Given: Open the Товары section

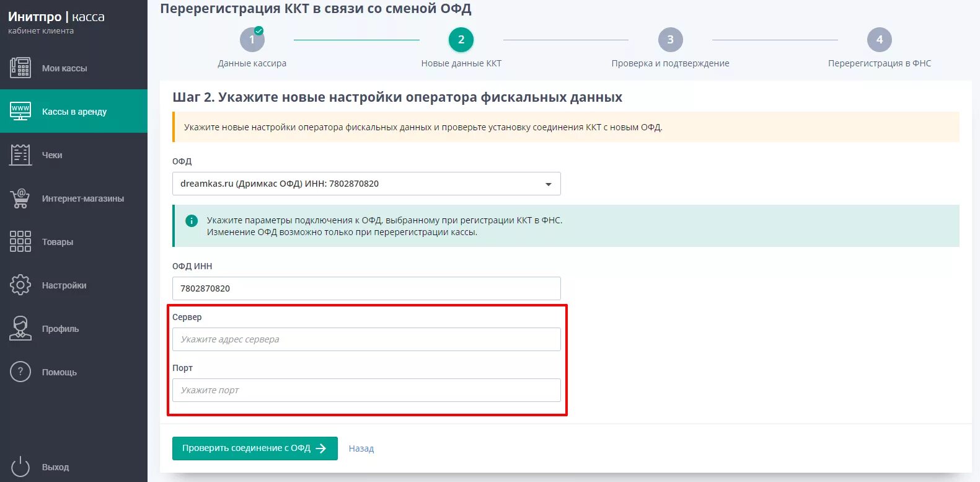Looking at the screenshot, I should coord(74,242).
